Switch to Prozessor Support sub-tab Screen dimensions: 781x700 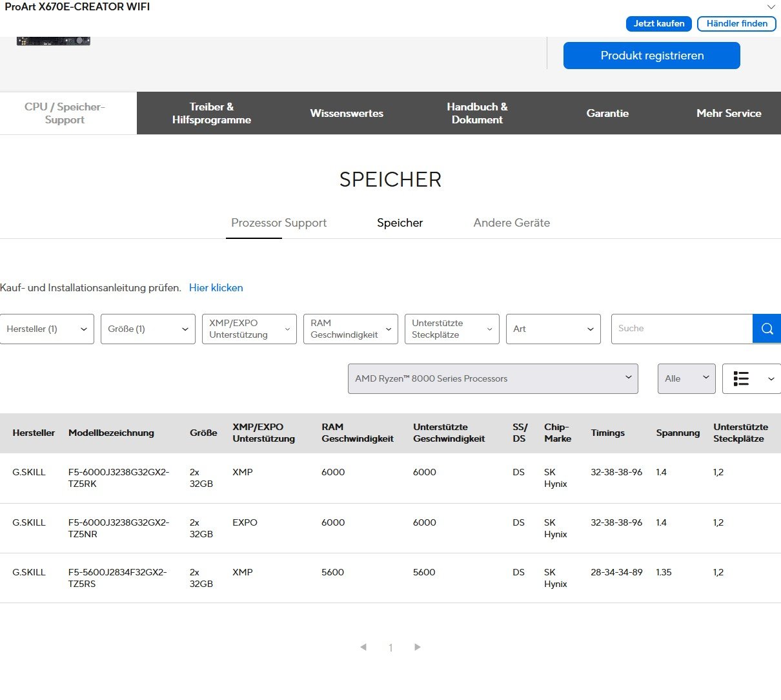pyautogui.click(x=279, y=223)
